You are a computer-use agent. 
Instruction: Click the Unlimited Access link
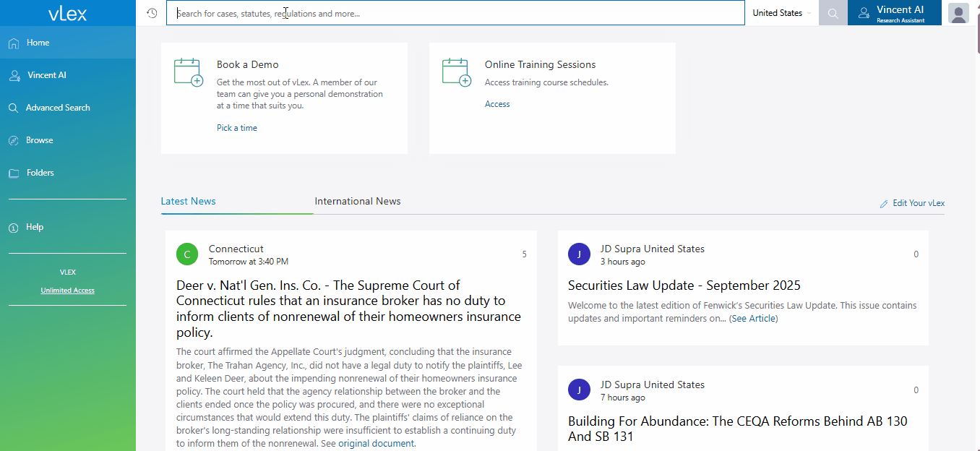(67, 291)
